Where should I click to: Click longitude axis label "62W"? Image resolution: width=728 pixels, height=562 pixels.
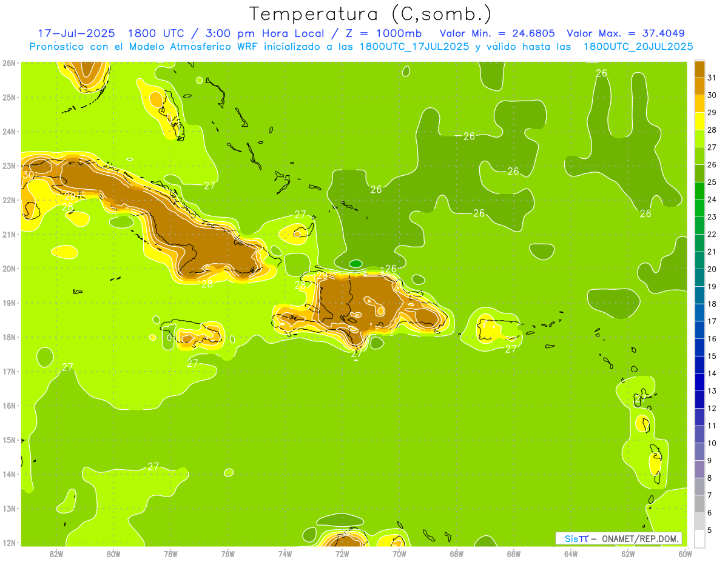pos(628,554)
